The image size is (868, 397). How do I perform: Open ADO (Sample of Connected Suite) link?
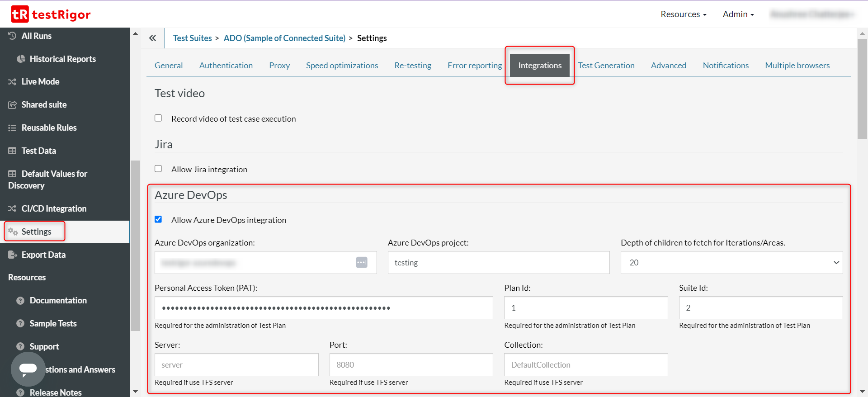pos(284,38)
